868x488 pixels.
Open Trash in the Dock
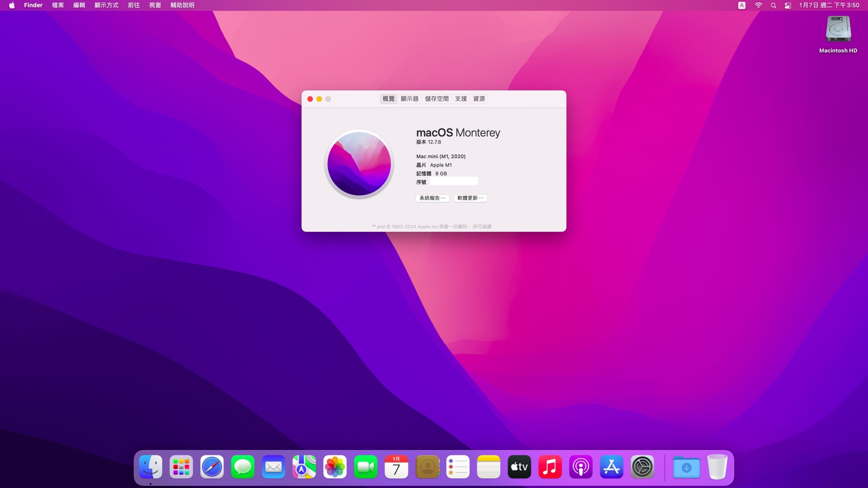tap(717, 467)
